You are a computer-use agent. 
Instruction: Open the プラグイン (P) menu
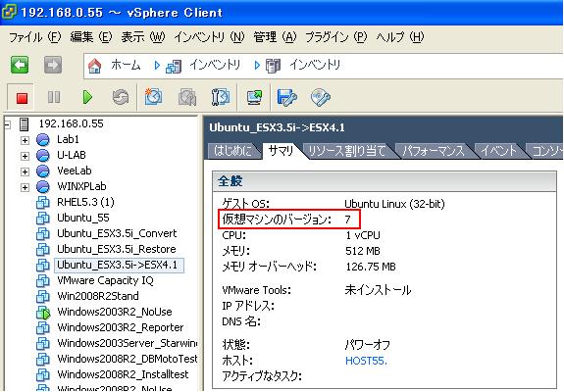coord(336,37)
